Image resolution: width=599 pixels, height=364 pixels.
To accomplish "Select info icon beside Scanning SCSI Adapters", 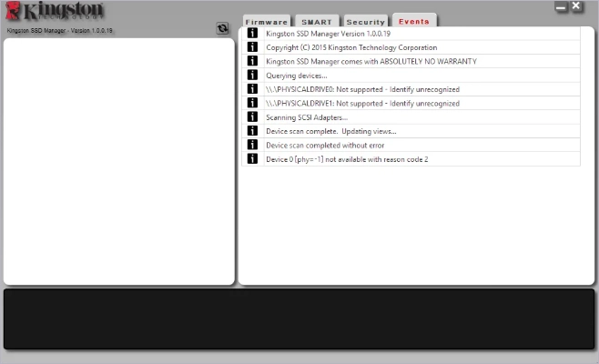I will pos(252,117).
